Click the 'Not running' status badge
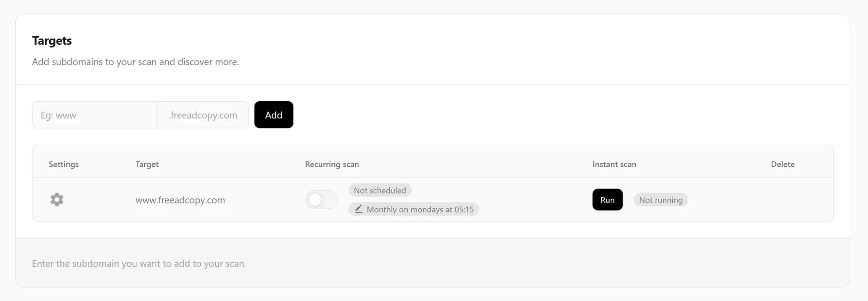The height and width of the screenshot is (301, 868). click(x=660, y=200)
